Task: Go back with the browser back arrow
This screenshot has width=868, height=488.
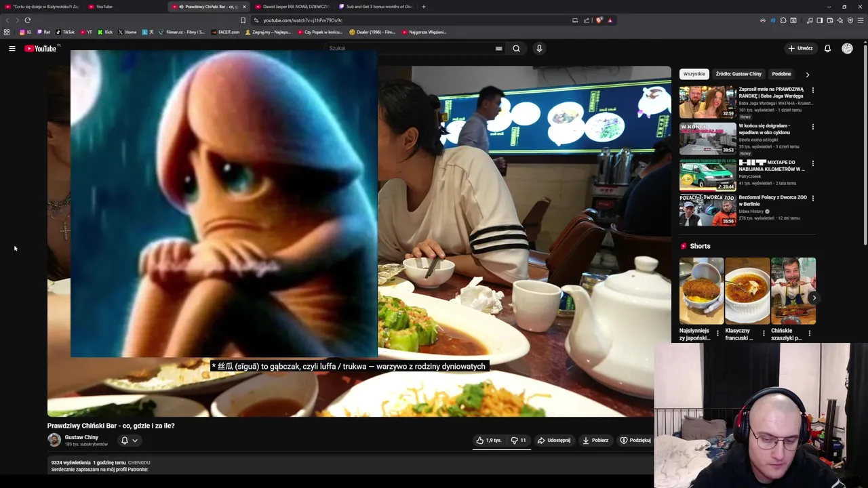Action: point(7,20)
